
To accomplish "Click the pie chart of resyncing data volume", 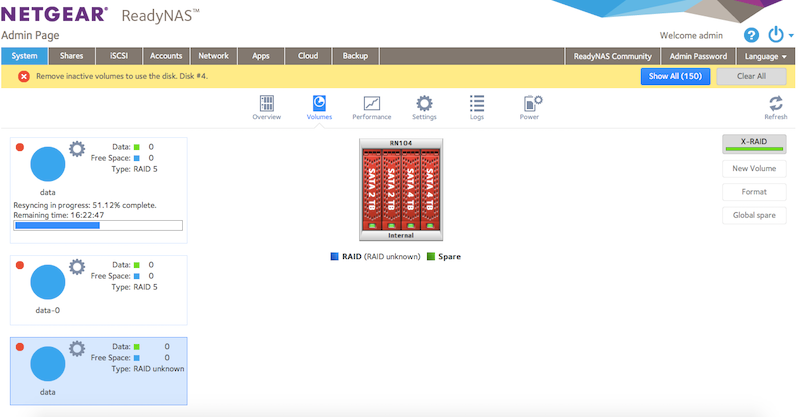I will coord(47,164).
